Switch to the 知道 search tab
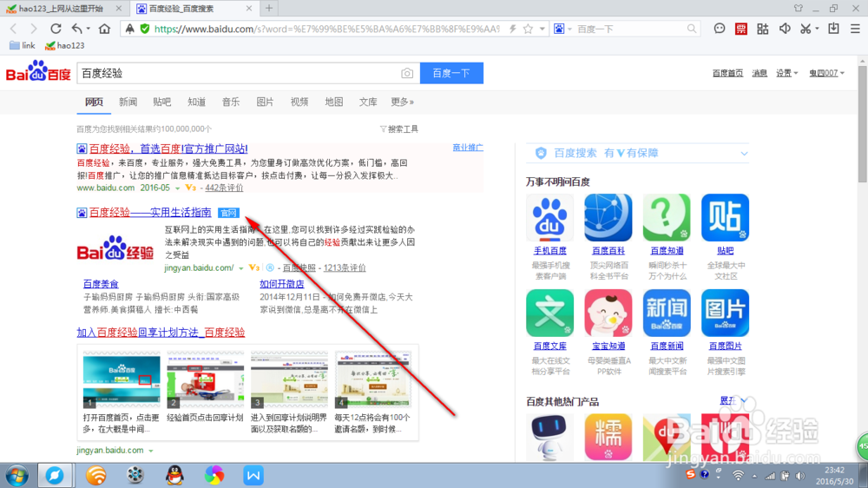 coord(196,102)
